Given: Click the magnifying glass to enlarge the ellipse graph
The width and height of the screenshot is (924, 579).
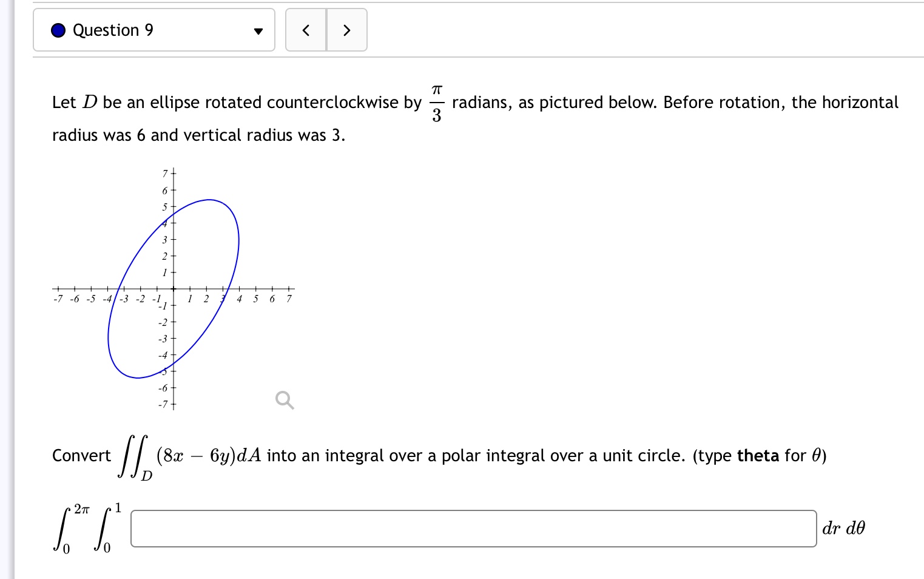Looking at the screenshot, I should [284, 399].
